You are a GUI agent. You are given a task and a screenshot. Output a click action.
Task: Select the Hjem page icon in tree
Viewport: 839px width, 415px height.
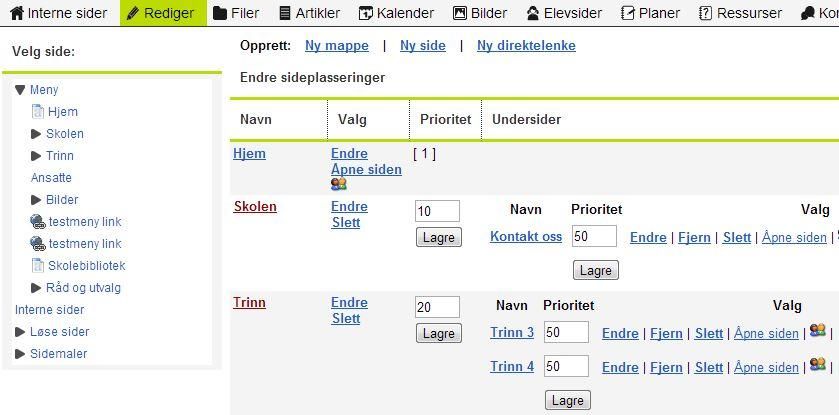pos(38,111)
